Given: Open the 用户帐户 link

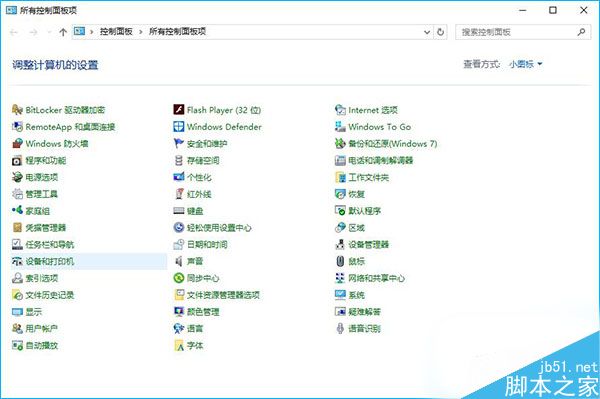Looking at the screenshot, I should pos(42,329).
